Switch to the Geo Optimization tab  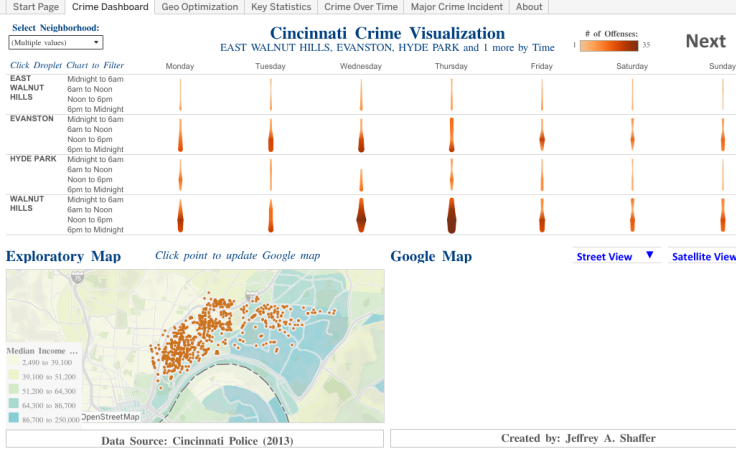199,7
